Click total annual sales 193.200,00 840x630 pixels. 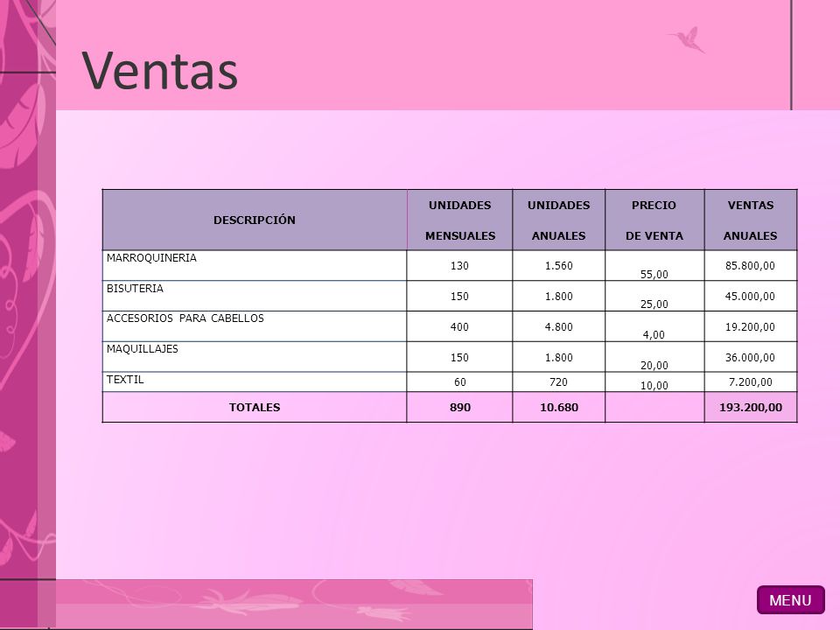pyautogui.click(x=751, y=407)
